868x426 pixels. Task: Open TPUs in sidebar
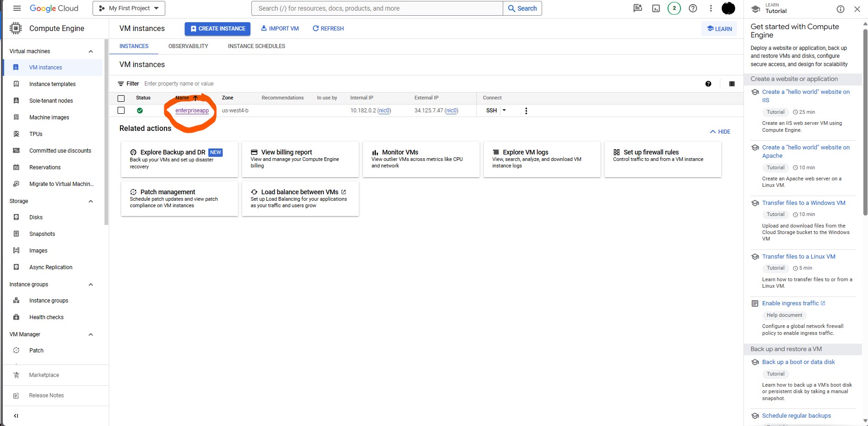click(x=36, y=134)
